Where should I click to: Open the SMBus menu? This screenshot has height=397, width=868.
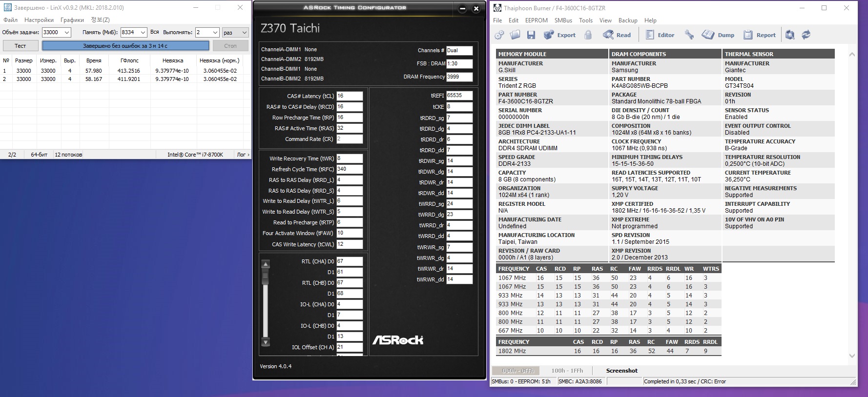[563, 20]
